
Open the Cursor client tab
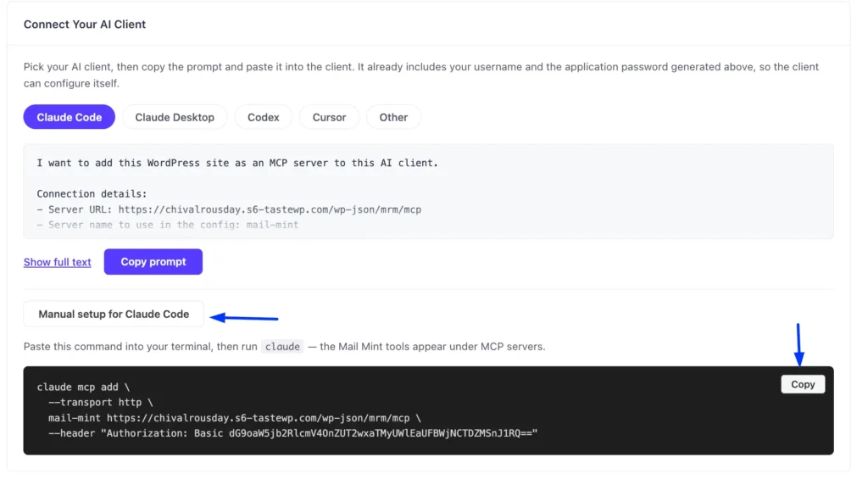[329, 117]
